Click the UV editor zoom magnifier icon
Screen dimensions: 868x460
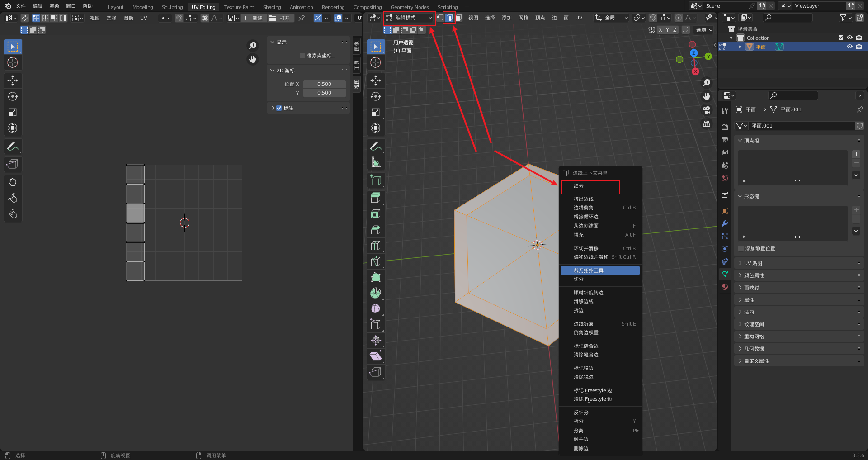(x=253, y=46)
